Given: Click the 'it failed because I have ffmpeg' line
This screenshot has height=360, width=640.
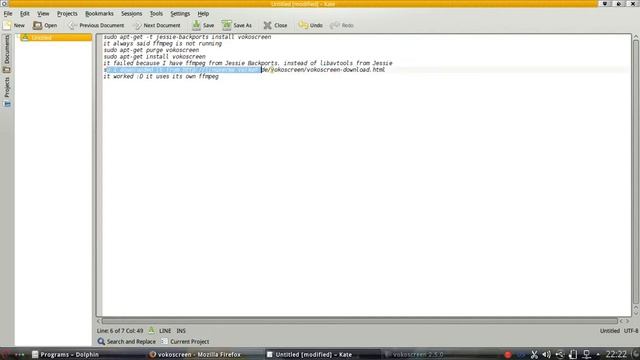Looking at the screenshot, I should [248, 63].
